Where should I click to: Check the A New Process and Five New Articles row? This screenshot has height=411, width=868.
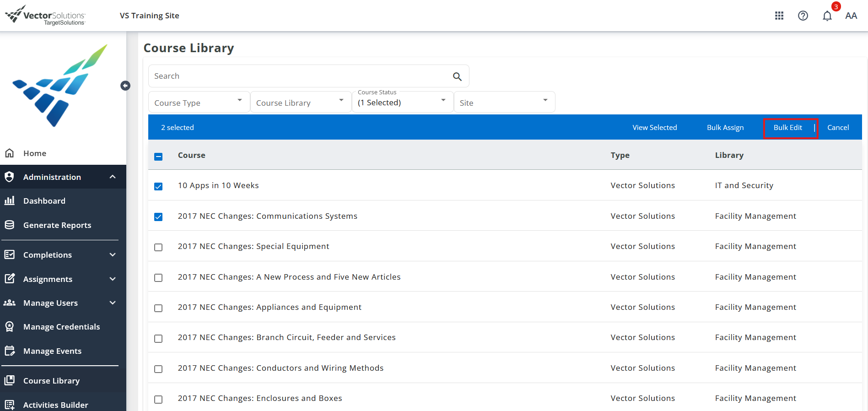tap(158, 278)
